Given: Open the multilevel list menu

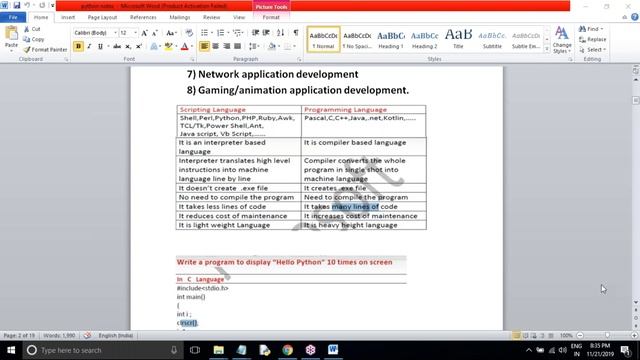Looking at the screenshot, I should click(237, 33).
